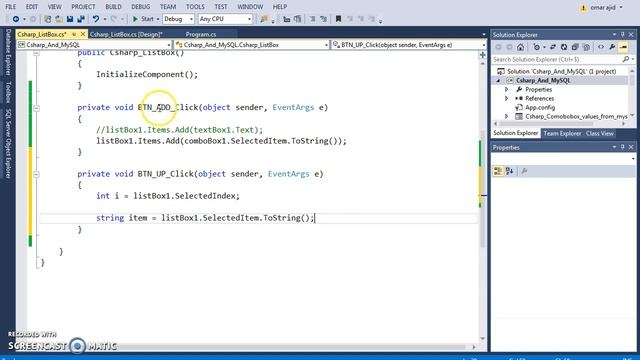Click the green Start debugging button
Viewport: 640px width, 360px height.
(143, 19)
